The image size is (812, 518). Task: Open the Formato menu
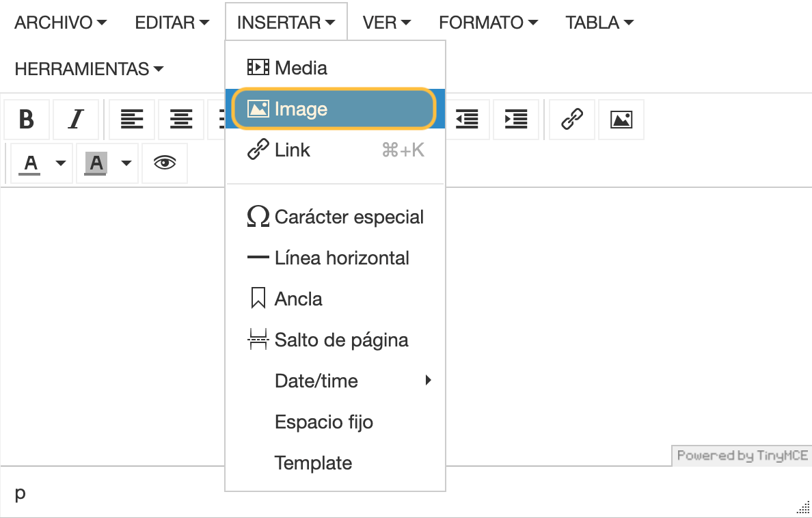point(488,23)
